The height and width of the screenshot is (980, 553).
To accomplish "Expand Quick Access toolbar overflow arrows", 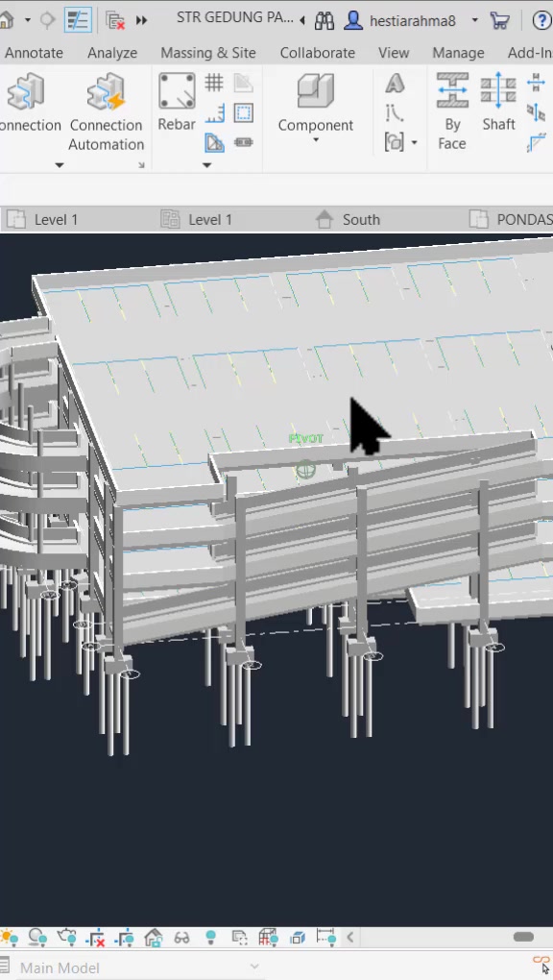I will 142,20.
